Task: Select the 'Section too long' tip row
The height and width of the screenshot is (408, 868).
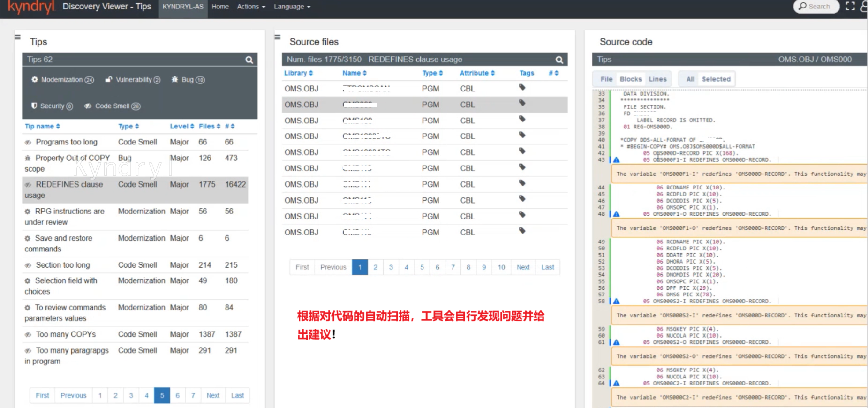Action: (x=135, y=265)
